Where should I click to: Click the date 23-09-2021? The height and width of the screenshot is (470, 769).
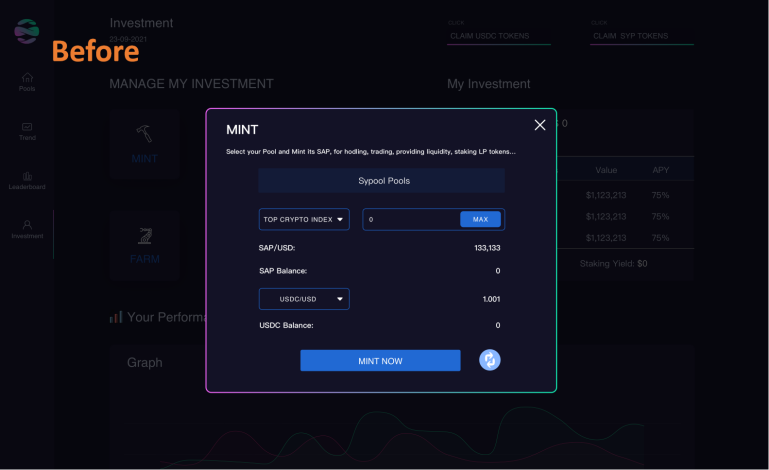128,39
